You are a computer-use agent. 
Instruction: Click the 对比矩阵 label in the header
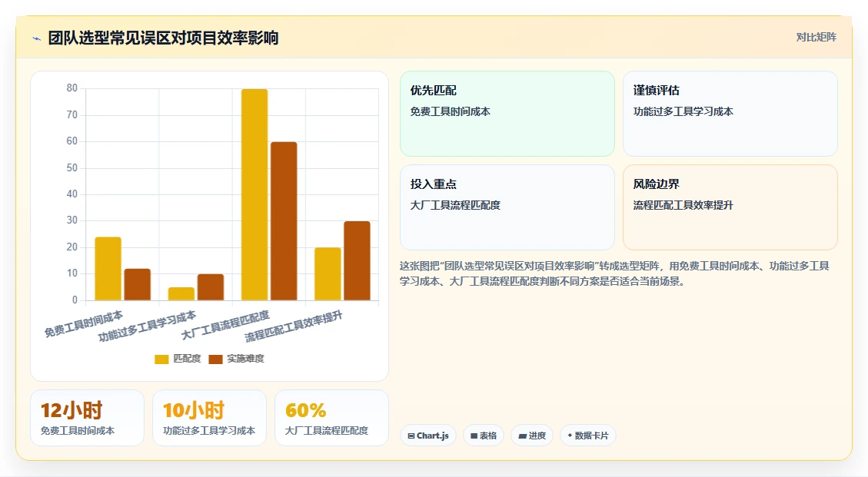coord(816,37)
